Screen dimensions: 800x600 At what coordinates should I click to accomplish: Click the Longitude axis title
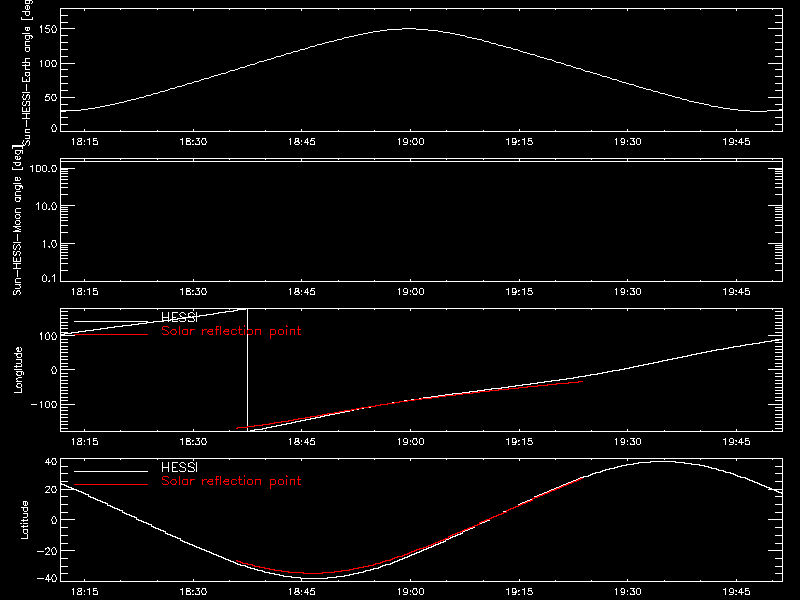coord(18,370)
